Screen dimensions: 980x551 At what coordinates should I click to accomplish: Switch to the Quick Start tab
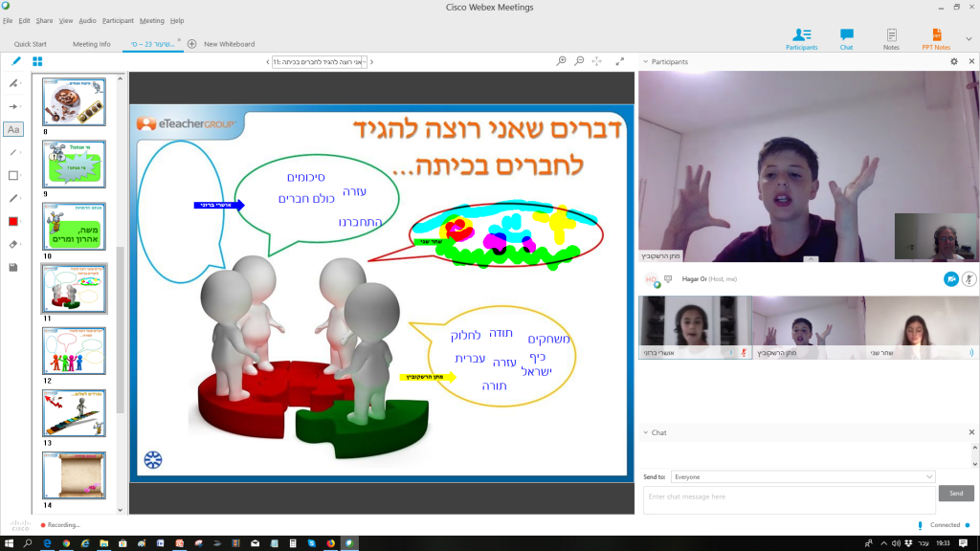[30, 43]
